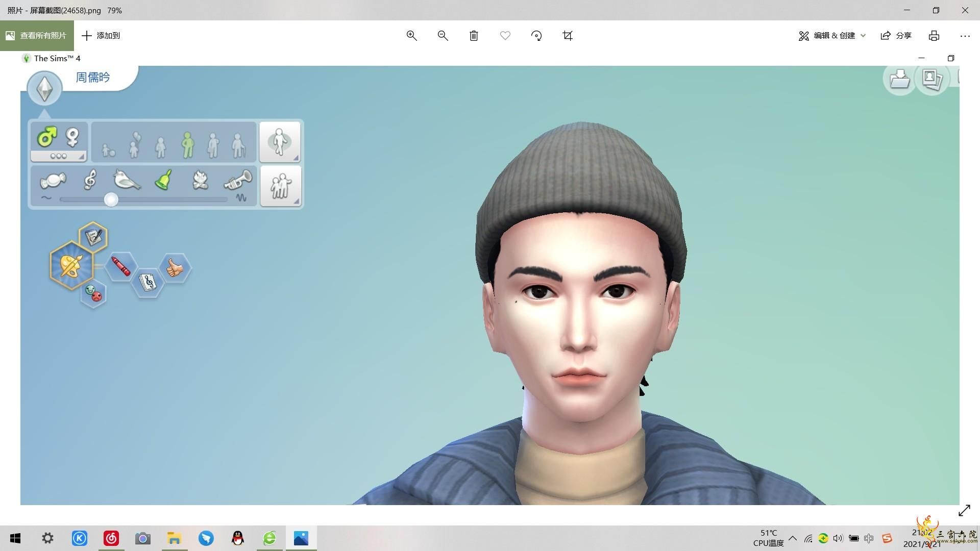Show hidden system tray icons chevron

pos(793,538)
